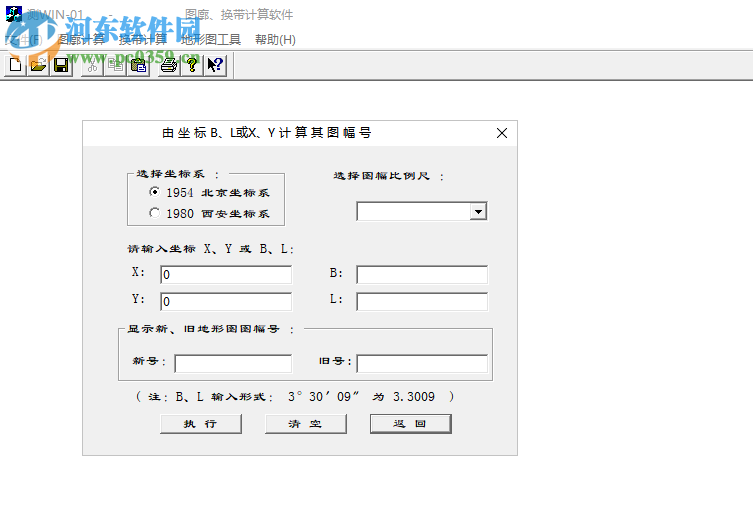Click the note text about 3.3009 format
Viewport: 753px width, 524px height.
tap(295, 397)
